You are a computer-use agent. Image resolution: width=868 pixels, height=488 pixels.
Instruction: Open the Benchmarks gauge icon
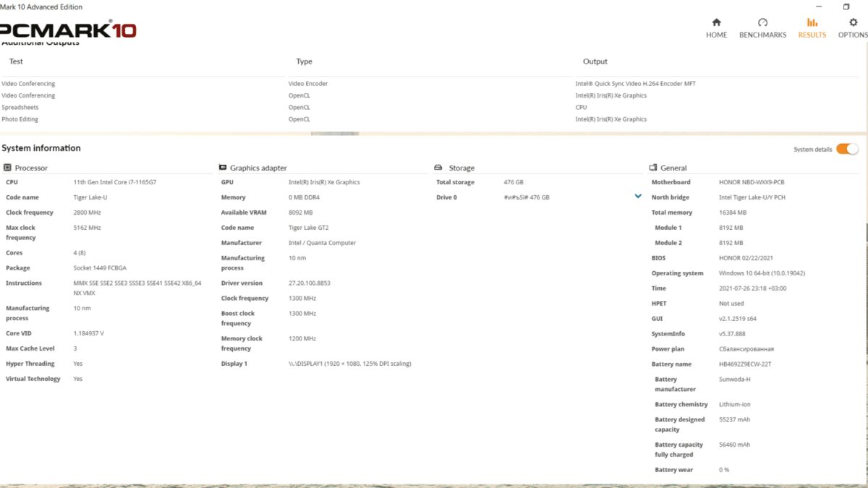pos(762,22)
